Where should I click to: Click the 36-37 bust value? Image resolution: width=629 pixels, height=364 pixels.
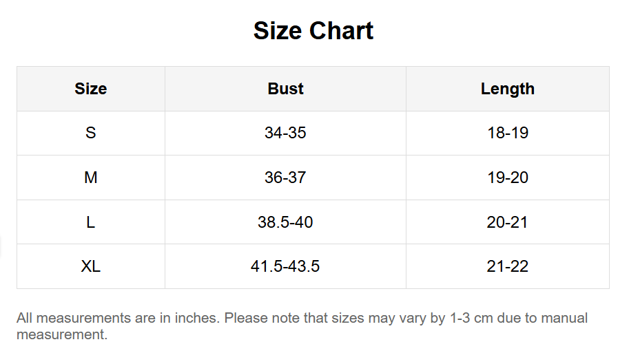pyautogui.click(x=285, y=178)
